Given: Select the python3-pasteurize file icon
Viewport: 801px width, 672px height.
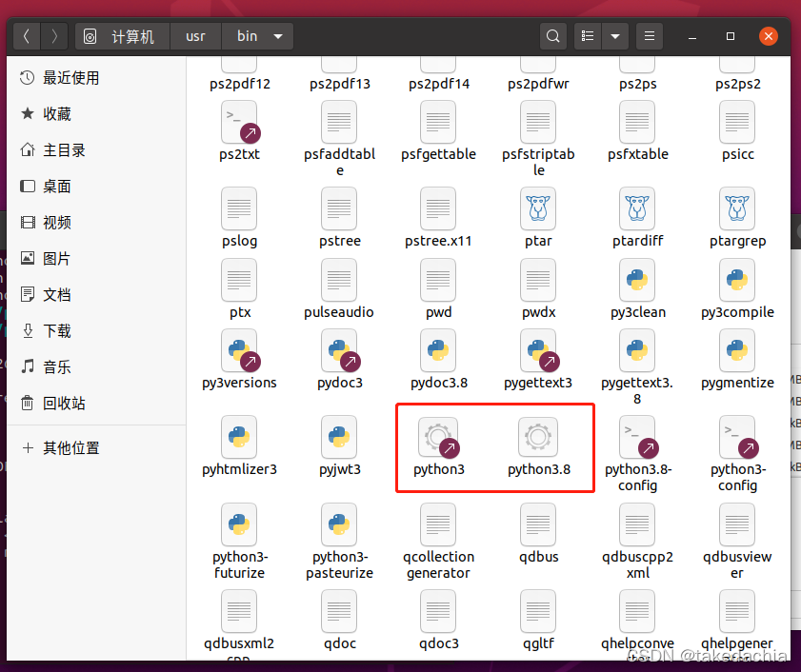Looking at the screenshot, I should click(x=339, y=524).
